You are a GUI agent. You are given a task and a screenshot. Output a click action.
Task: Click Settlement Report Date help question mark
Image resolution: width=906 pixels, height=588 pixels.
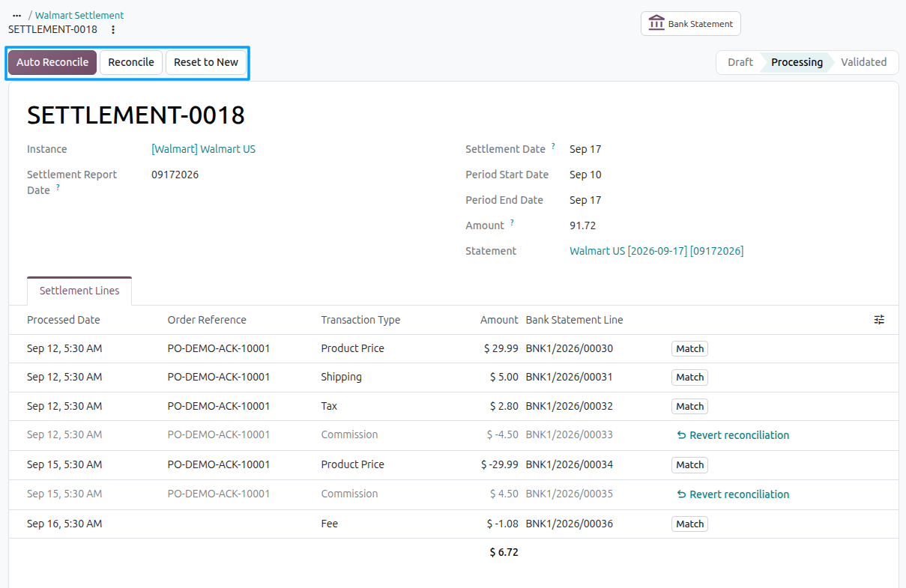(x=58, y=187)
